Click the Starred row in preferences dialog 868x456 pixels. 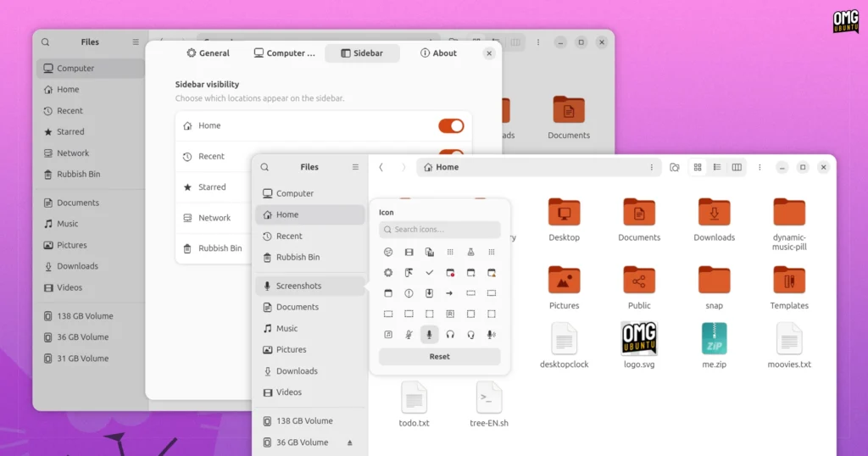[214, 187]
